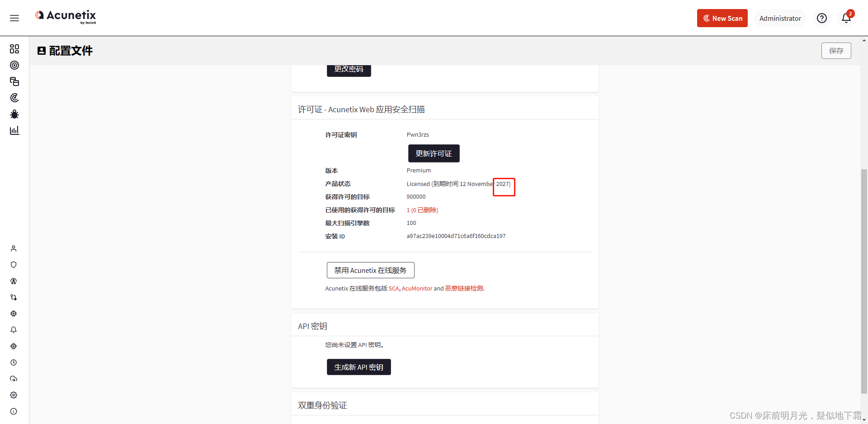Select the 900000 licensed targets value
Image resolution: width=868 pixels, height=424 pixels.
416,197
